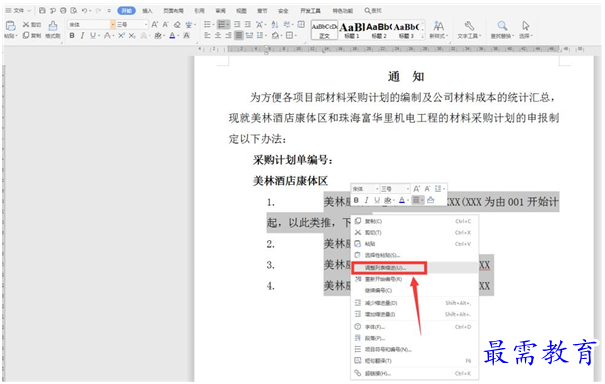Click the Decrease font size icon in ribbon

coord(166,25)
